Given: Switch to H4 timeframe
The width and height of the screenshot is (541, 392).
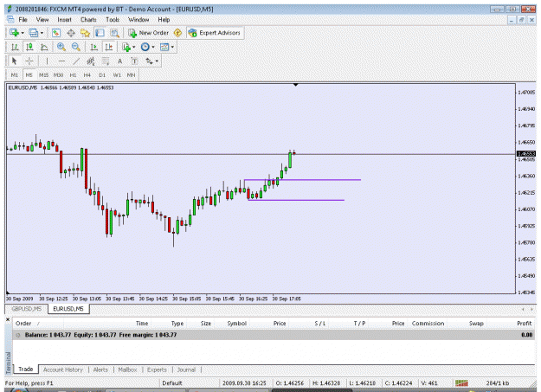Looking at the screenshot, I should coord(87,75).
